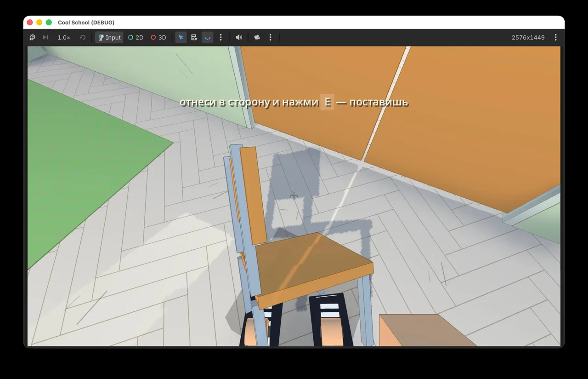Click the reset game speed icon
This screenshot has height=379, width=588.
[x=83, y=37]
